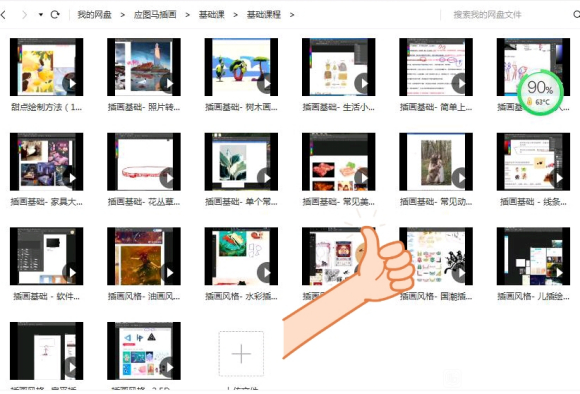Click the search magnifier icon

coord(577,15)
